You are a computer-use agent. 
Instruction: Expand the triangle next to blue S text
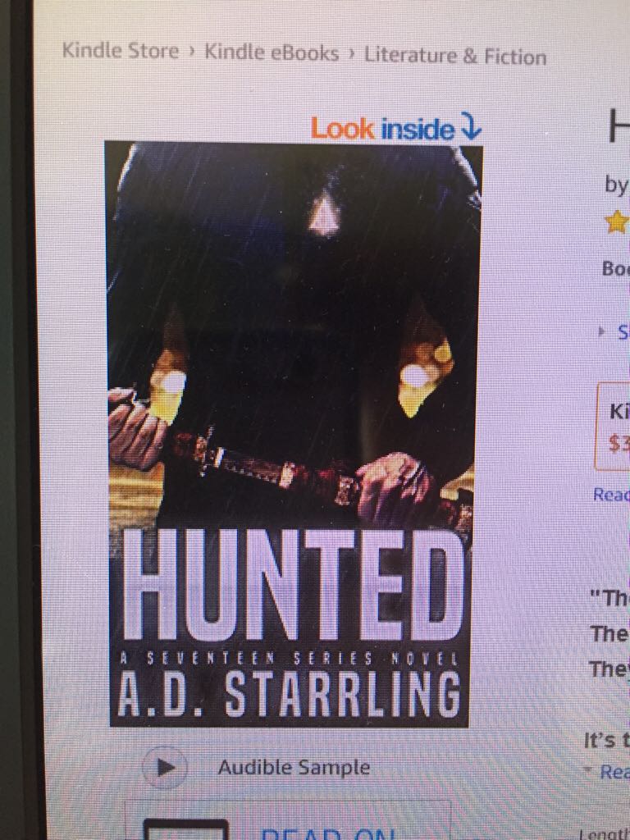(602, 332)
